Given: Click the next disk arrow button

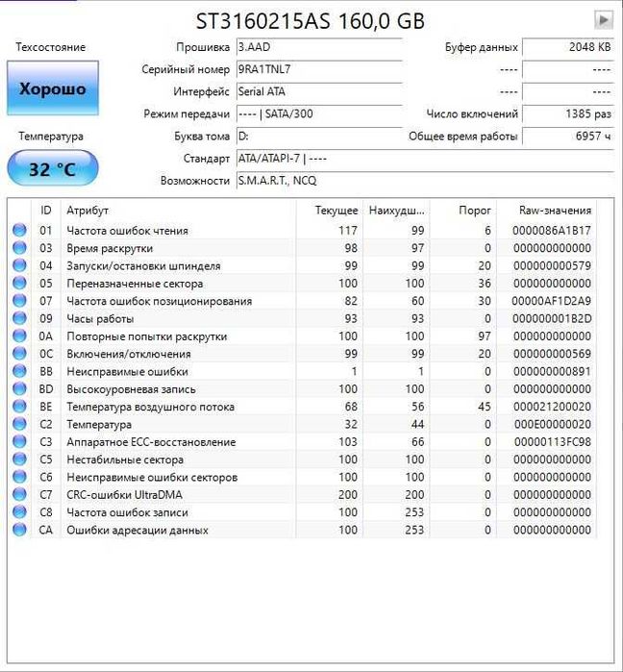Looking at the screenshot, I should click(x=603, y=20).
